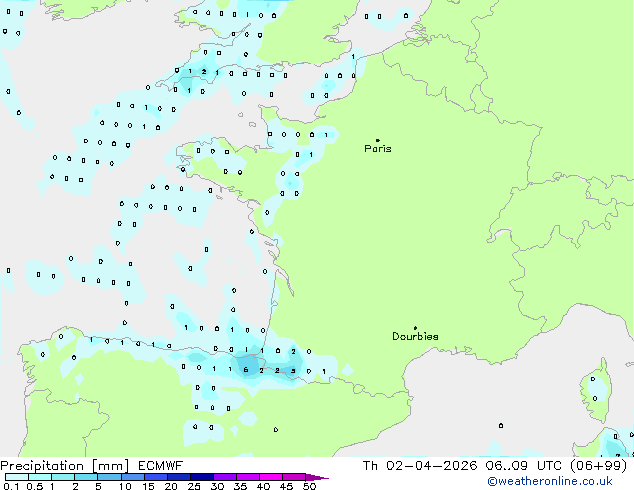This screenshot has width=634, height=490.
Task: Select the dot marker above Dourbies label
Action: click(415, 328)
